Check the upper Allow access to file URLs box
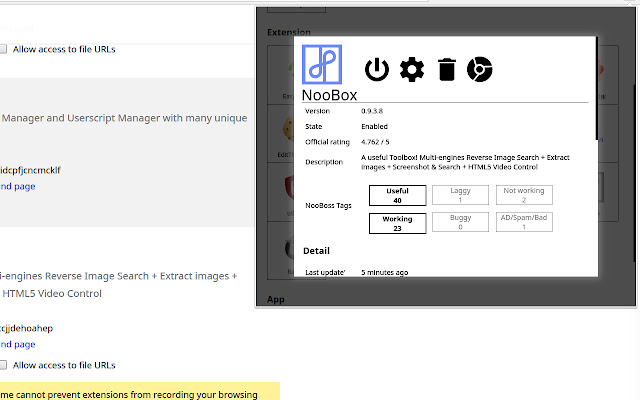This screenshot has height=400, width=640. (x=3, y=49)
